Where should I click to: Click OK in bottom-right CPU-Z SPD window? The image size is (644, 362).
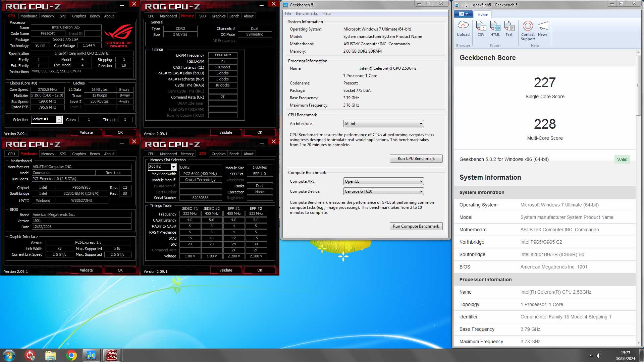tap(260, 270)
